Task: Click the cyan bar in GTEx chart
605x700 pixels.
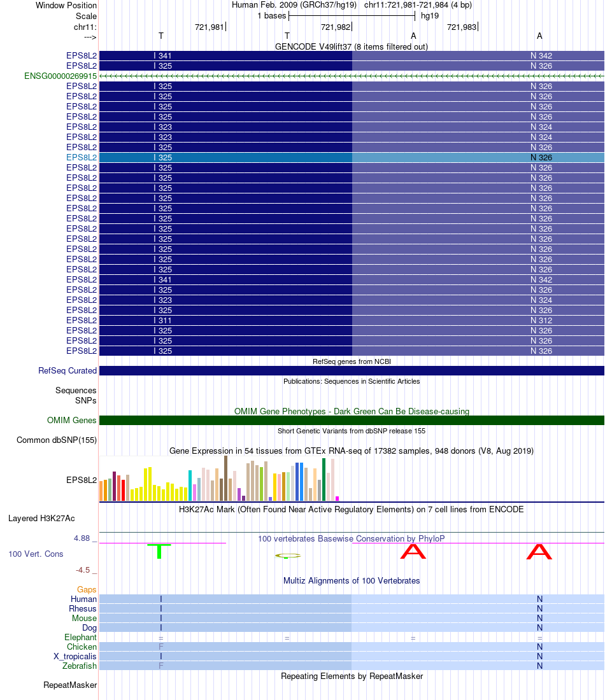Action: tap(190, 486)
